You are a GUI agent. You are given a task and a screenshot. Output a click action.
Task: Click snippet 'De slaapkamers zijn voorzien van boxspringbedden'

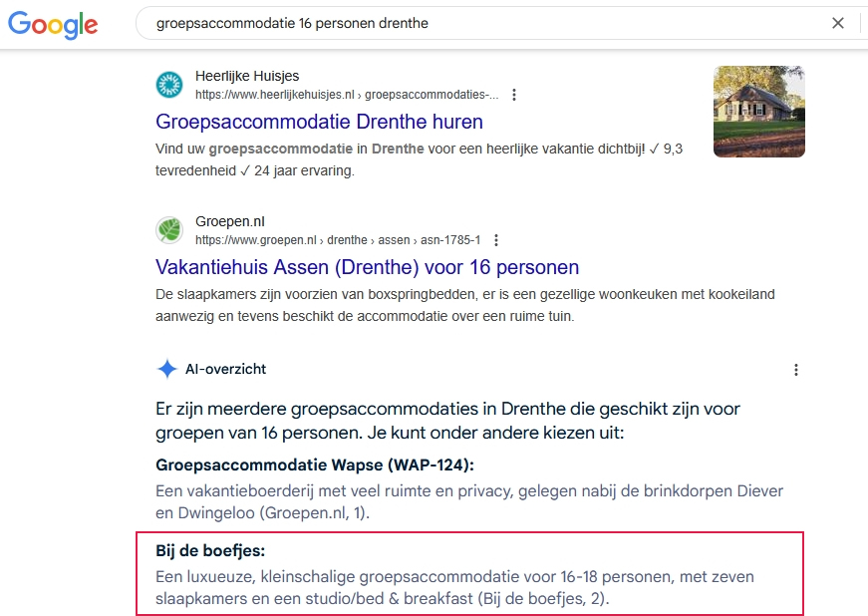click(316, 294)
